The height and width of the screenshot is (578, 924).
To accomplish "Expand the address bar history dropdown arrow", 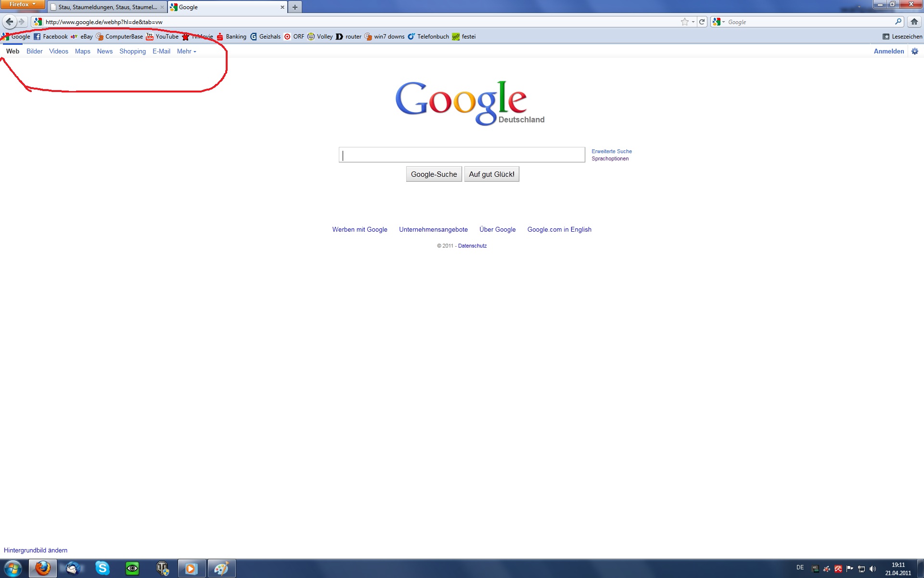I will [x=693, y=22].
